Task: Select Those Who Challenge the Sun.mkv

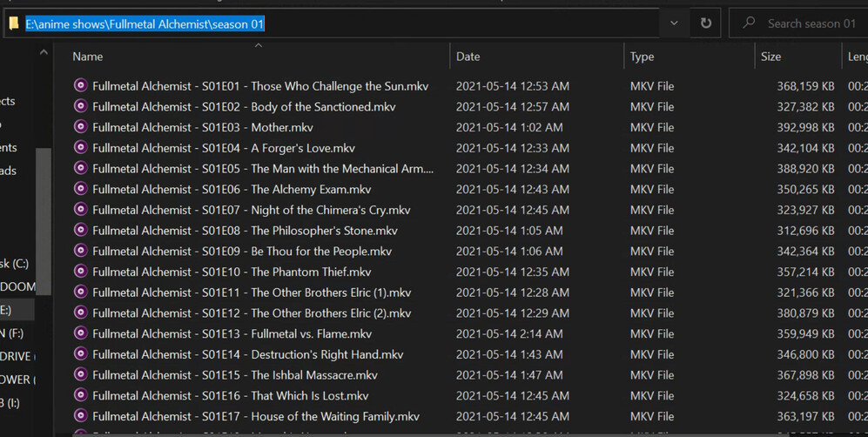Action: tap(260, 85)
